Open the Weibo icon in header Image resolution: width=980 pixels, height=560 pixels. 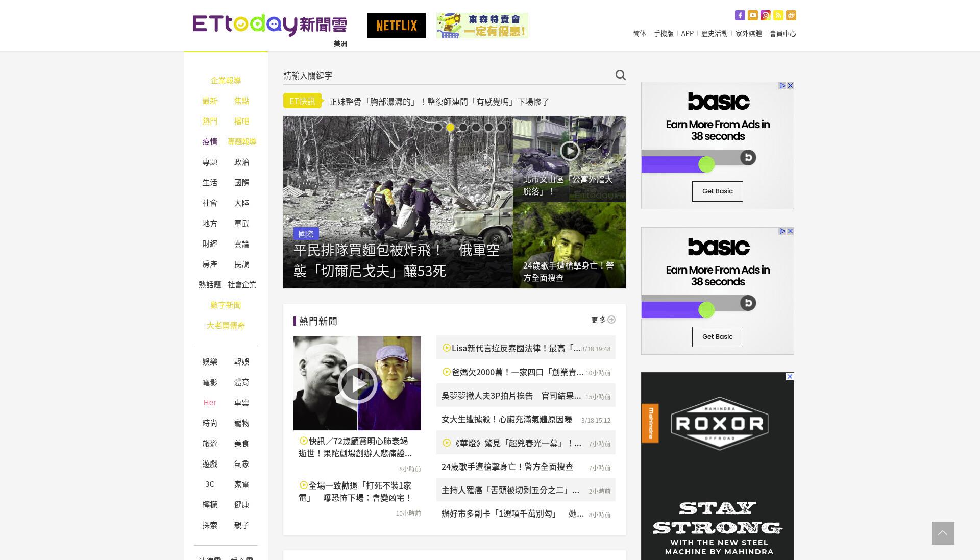click(791, 15)
